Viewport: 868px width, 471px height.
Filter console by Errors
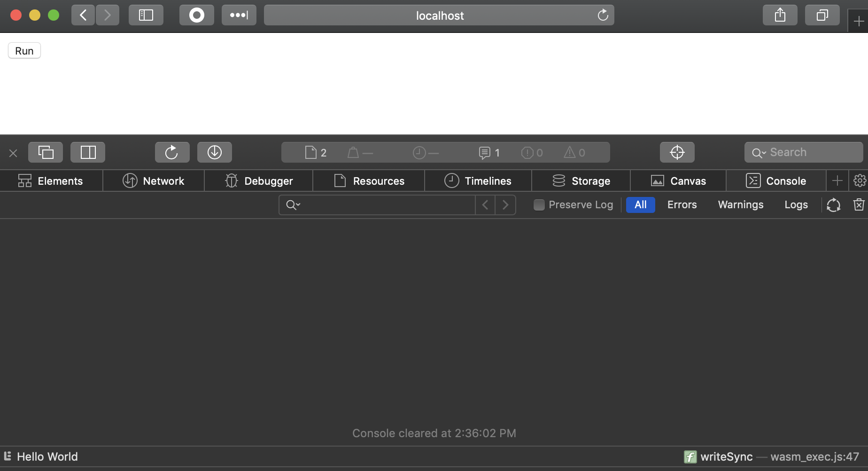click(x=682, y=205)
